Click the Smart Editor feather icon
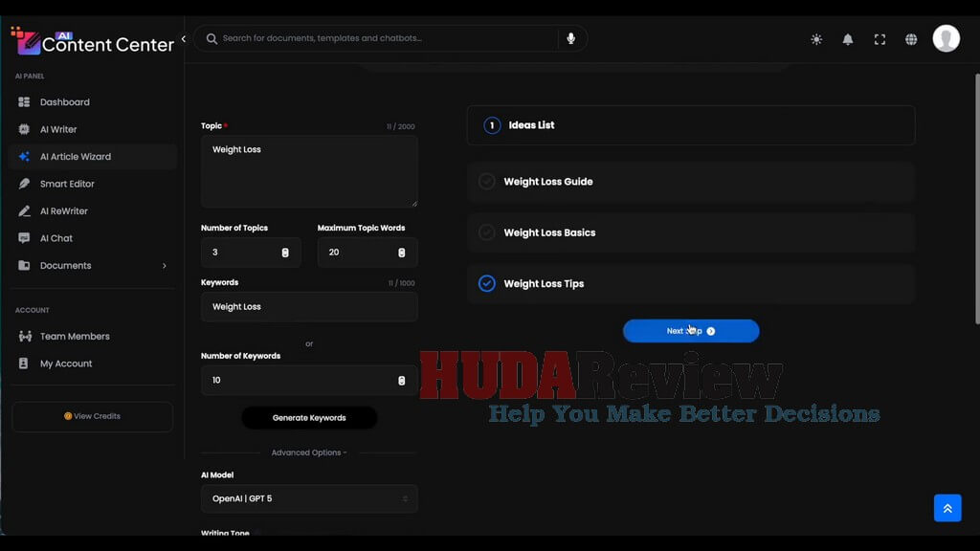This screenshot has height=551, width=980. click(24, 184)
